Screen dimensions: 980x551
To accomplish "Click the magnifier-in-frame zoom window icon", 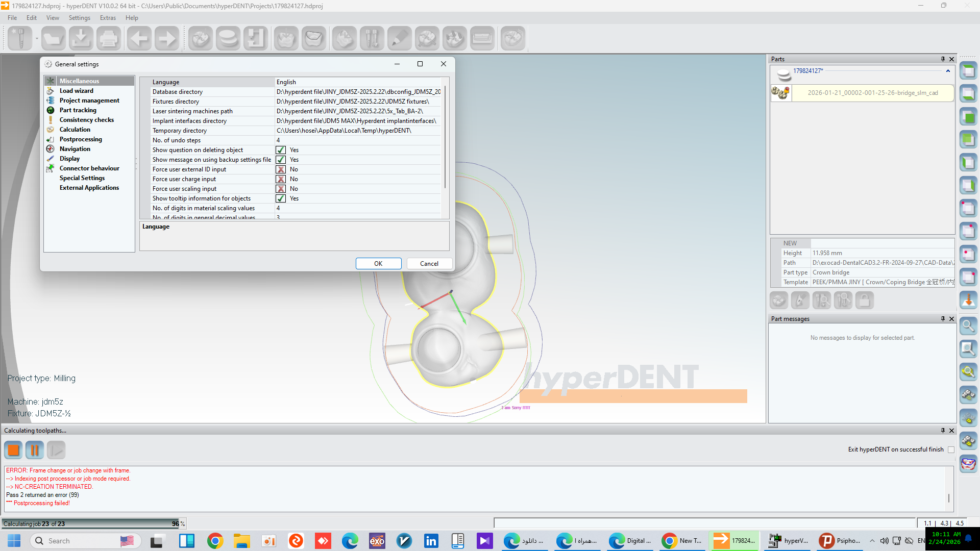I will tap(968, 349).
